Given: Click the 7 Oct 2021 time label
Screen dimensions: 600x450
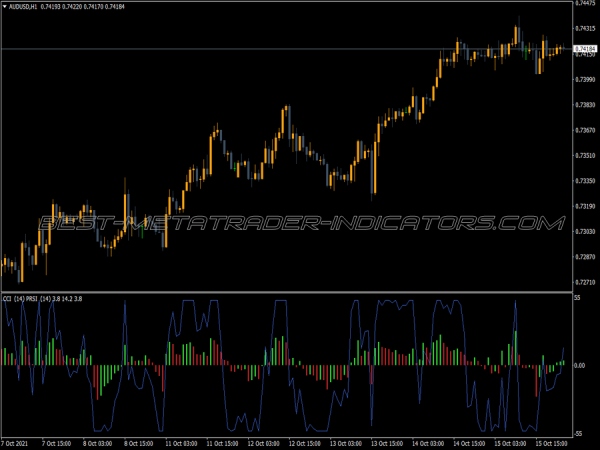Looking at the screenshot, I should 15,443.
